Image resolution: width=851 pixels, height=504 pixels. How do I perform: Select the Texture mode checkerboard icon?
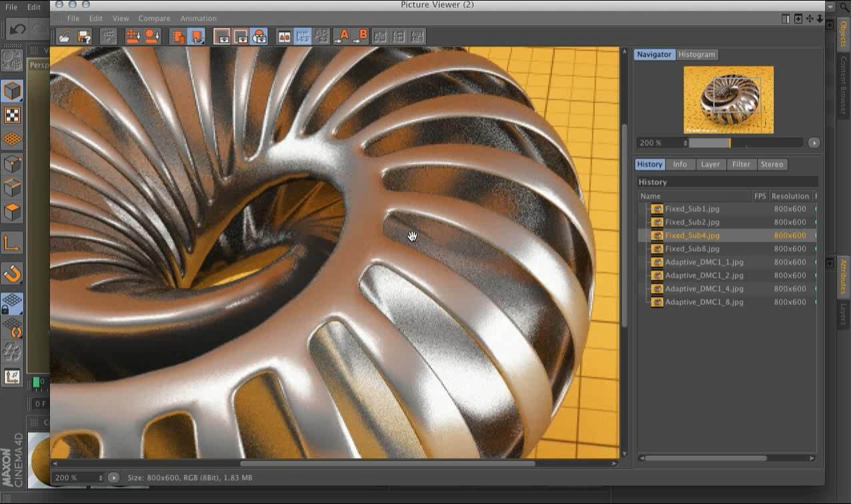pos(12,115)
